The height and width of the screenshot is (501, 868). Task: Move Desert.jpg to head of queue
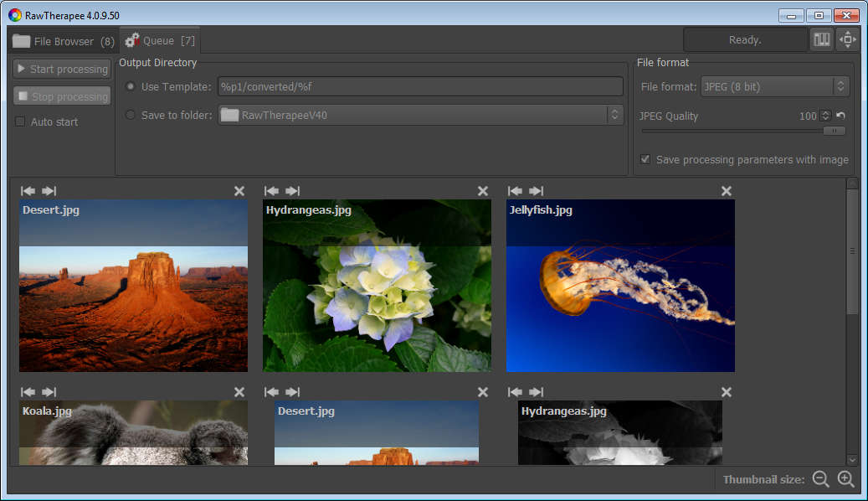click(x=28, y=191)
